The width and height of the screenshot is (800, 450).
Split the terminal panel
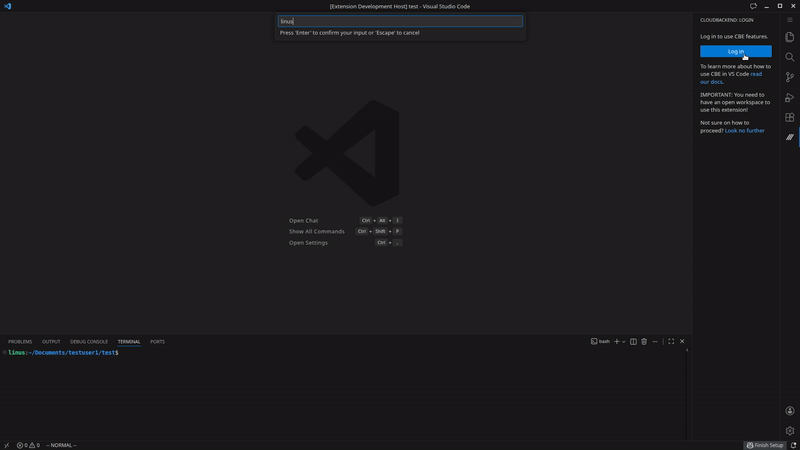pyautogui.click(x=633, y=341)
